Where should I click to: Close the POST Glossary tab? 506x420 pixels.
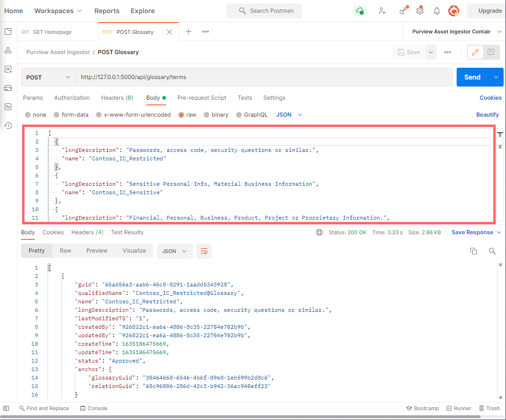pyautogui.click(x=169, y=32)
